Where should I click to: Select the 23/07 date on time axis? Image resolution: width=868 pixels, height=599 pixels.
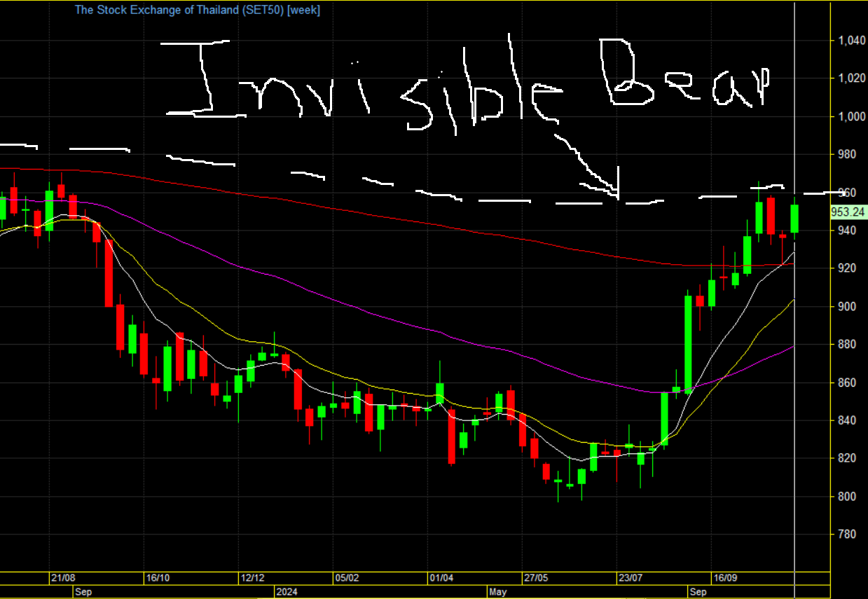point(631,578)
